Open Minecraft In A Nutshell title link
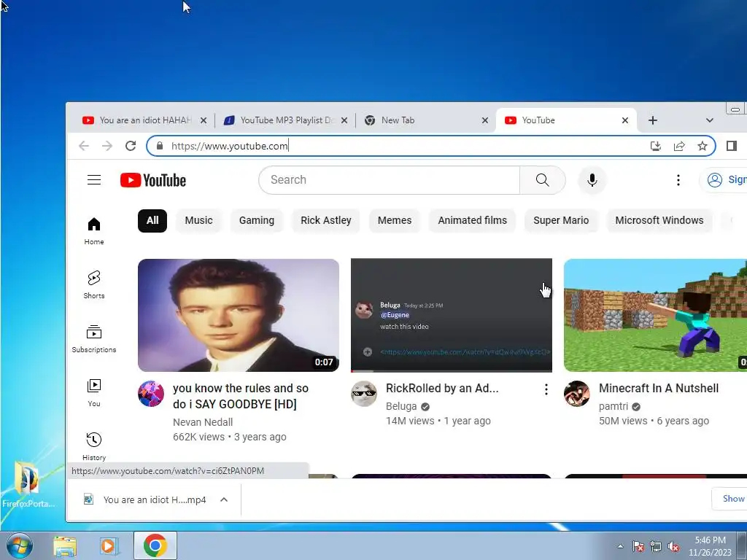This screenshot has width=747, height=560. coord(659,388)
